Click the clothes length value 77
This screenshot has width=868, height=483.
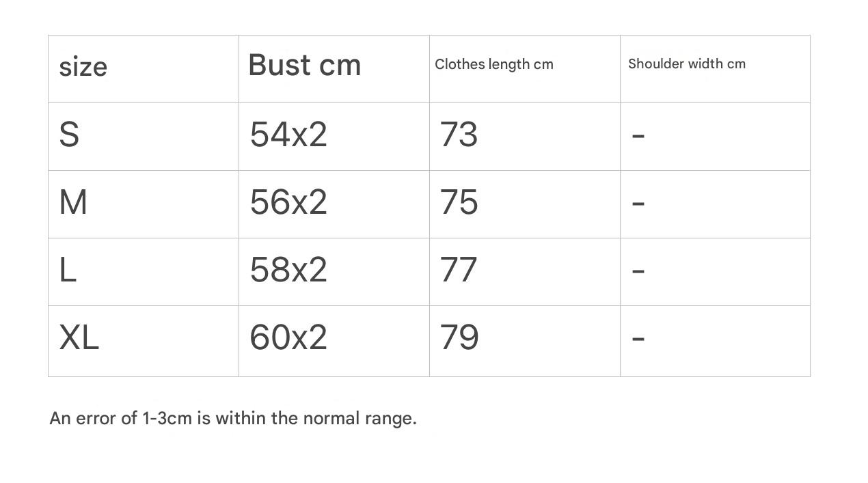458,270
